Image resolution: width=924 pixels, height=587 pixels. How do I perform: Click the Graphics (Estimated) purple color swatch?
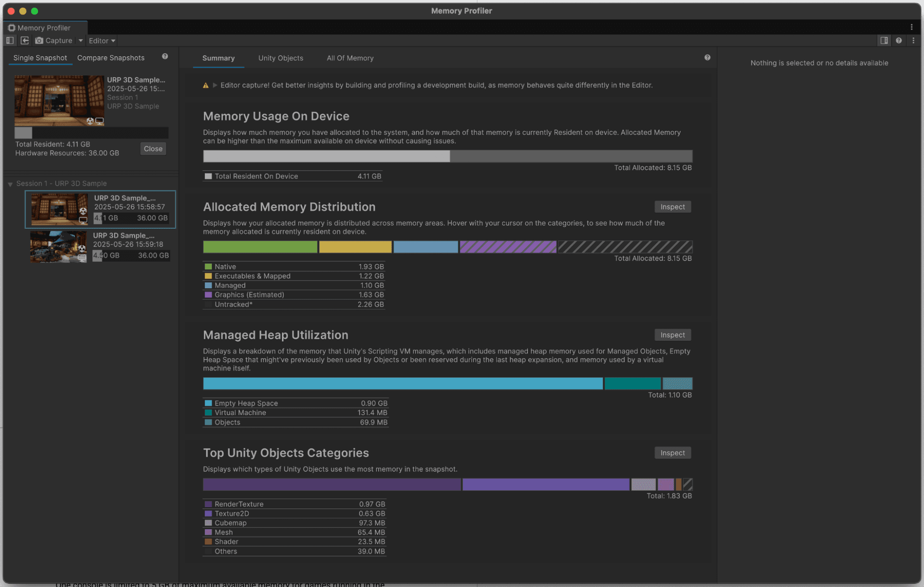(x=208, y=294)
